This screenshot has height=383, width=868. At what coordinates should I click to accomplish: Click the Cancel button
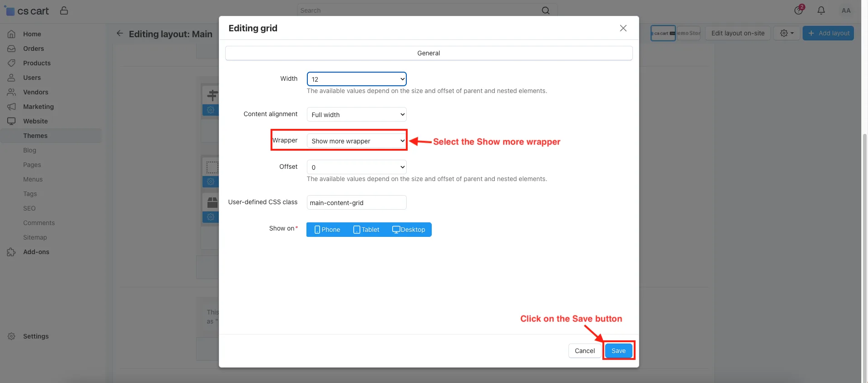tap(585, 351)
